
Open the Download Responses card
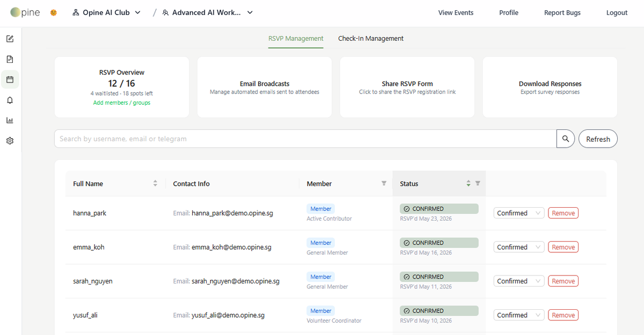click(x=550, y=87)
